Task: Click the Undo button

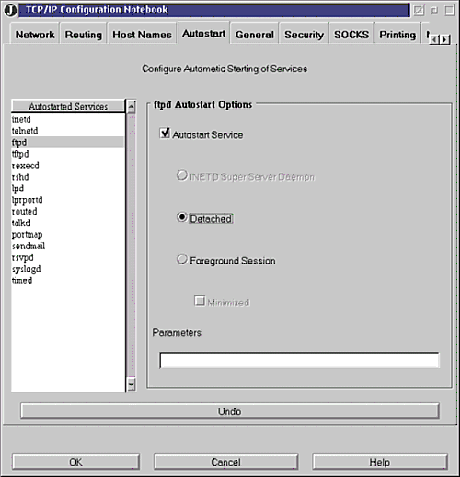Action: click(x=229, y=411)
